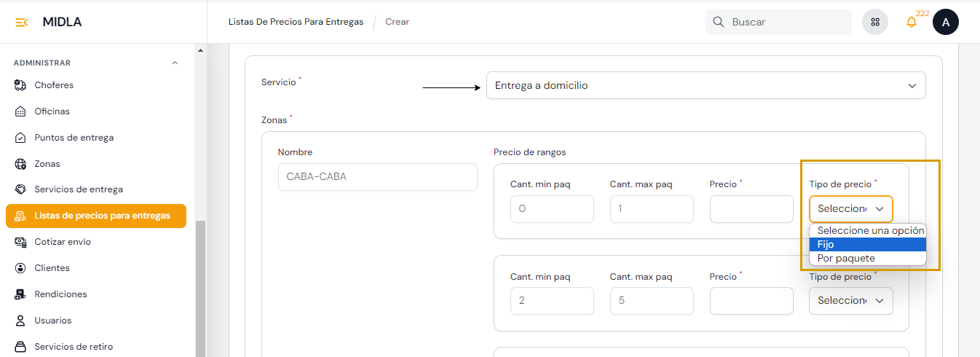Open second row Tipo de precio dropdown

[850, 301]
